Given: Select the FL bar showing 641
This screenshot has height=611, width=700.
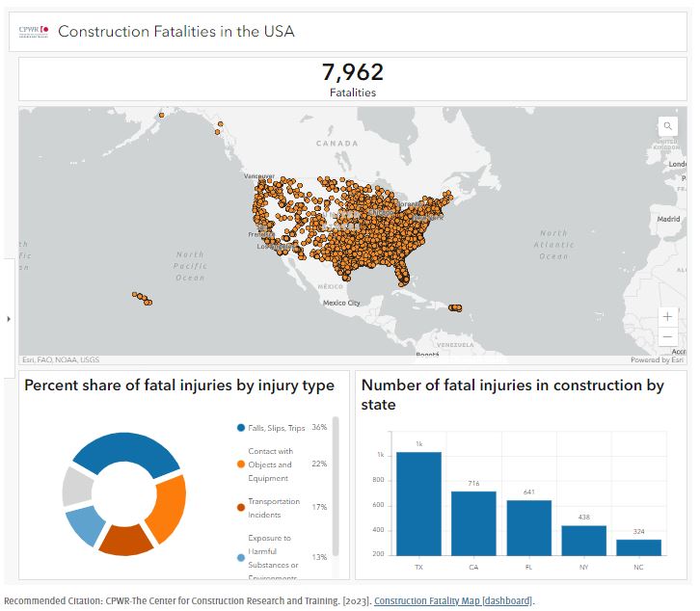Looking at the screenshot, I should (x=528, y=527).
